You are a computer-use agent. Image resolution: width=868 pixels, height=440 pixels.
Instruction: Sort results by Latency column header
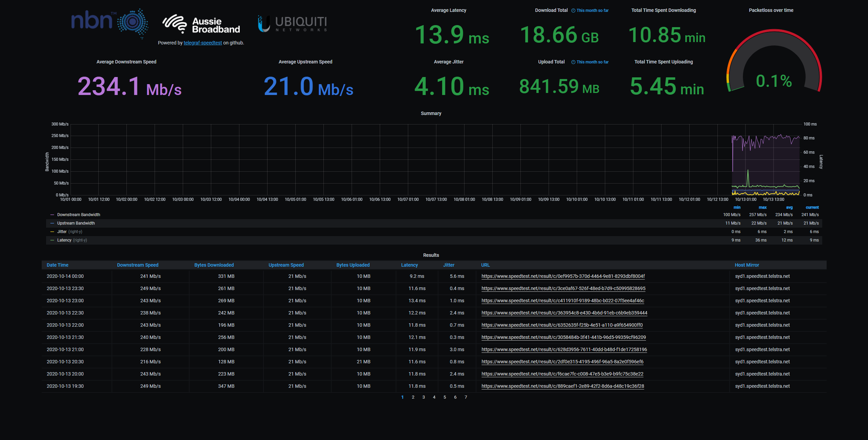click(x=410, y=265)
